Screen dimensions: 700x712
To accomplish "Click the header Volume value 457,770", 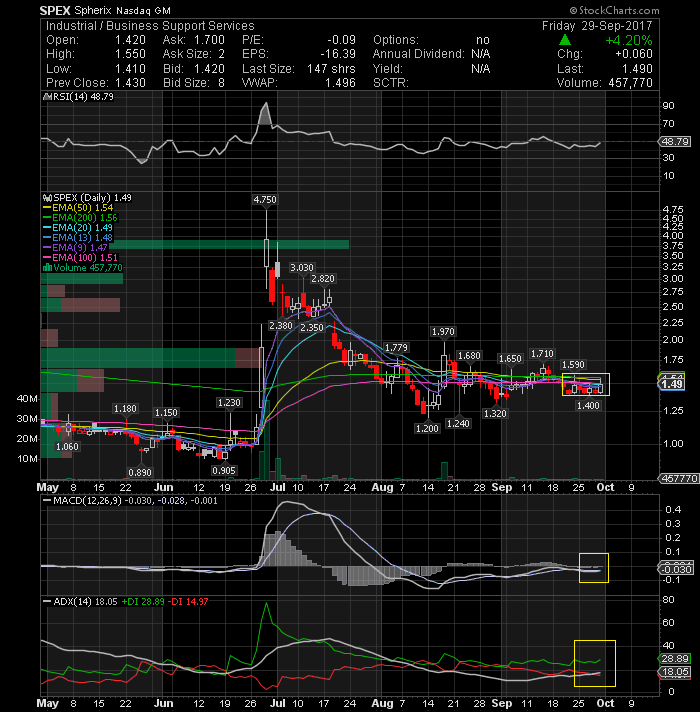I will pos(630,83).
